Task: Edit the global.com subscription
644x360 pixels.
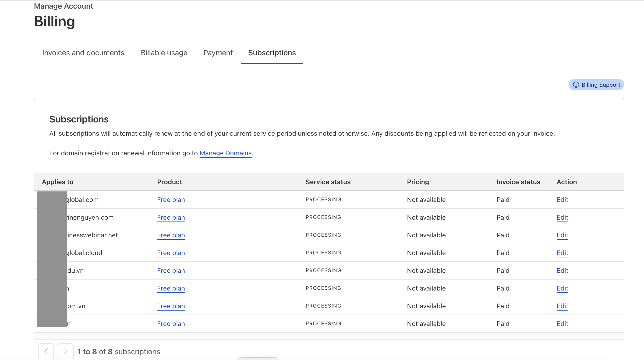Action: point(562,200)
